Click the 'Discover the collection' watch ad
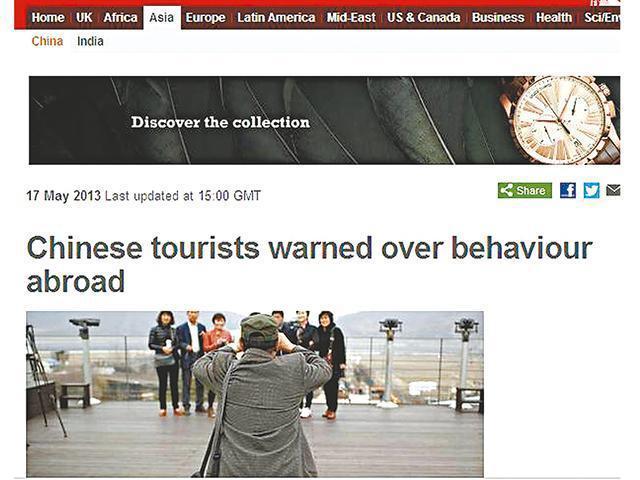 click(x=324, y=120)
